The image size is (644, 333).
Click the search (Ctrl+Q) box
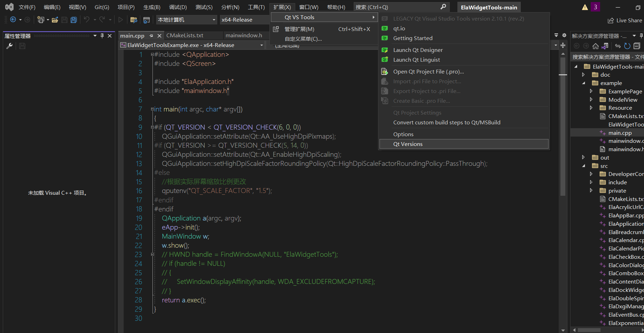coord(401,7)
